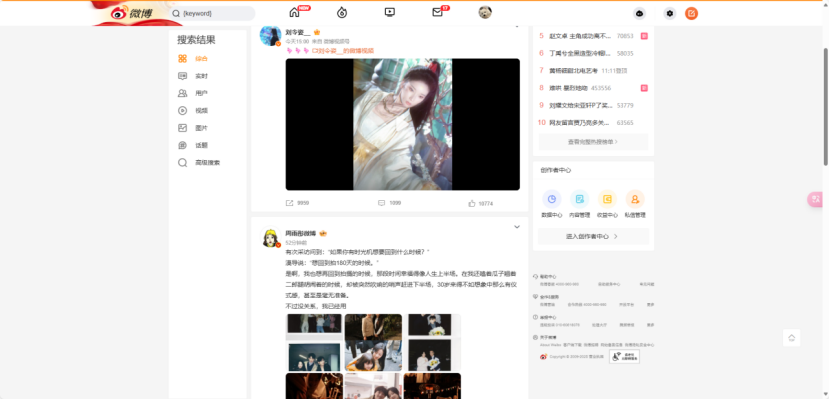Screen dimensions: 829x399
Task: Like icon with 10774 count
Action: tap(472, 203)
